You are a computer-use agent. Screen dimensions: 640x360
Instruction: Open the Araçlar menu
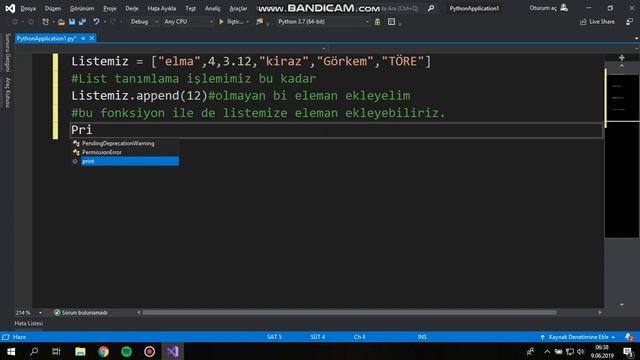(238, 8)
